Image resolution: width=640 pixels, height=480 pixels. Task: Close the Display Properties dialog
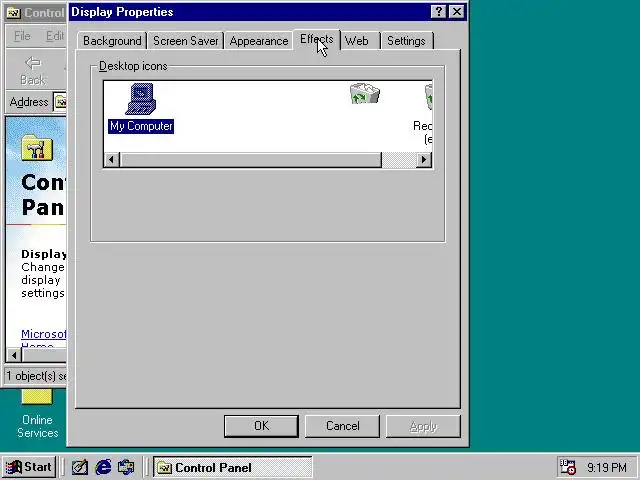click(x=457, y=12)
